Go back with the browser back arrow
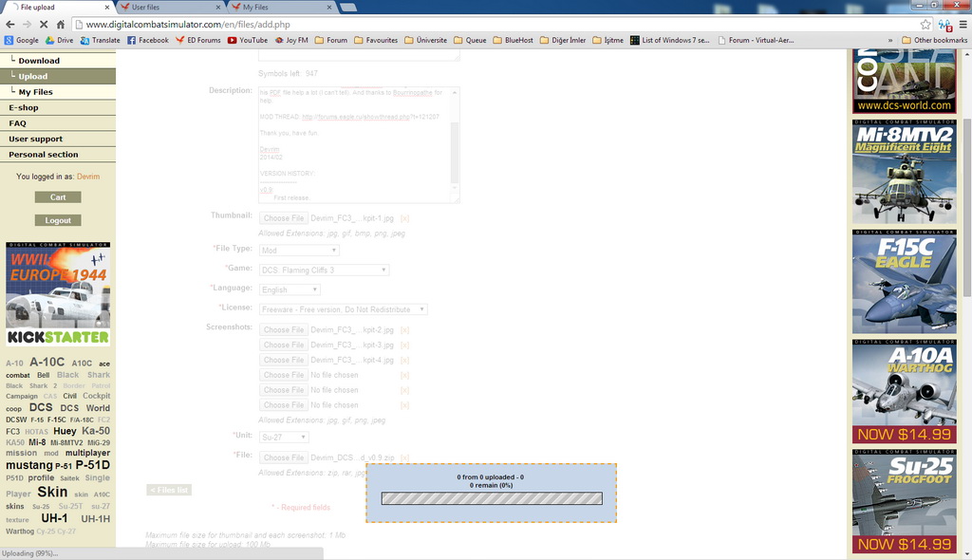Viewport: 972px width, 560px height. 9,24
